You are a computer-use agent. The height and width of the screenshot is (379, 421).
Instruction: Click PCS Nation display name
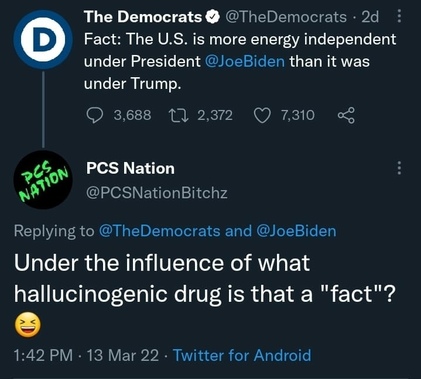point(130,168)
